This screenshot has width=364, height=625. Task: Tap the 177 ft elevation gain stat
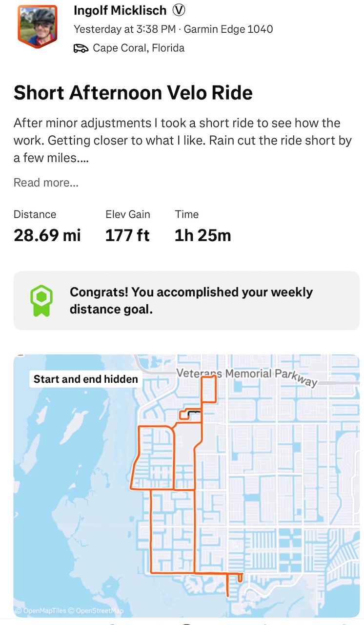pyautogui.click(x=127, y=235)
